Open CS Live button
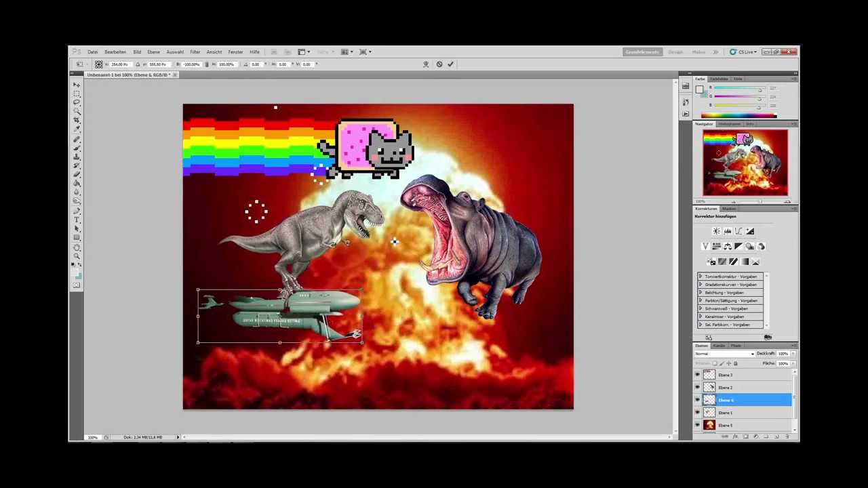The image size is (868, 488). pyautogui.click(x=743, y=52)
